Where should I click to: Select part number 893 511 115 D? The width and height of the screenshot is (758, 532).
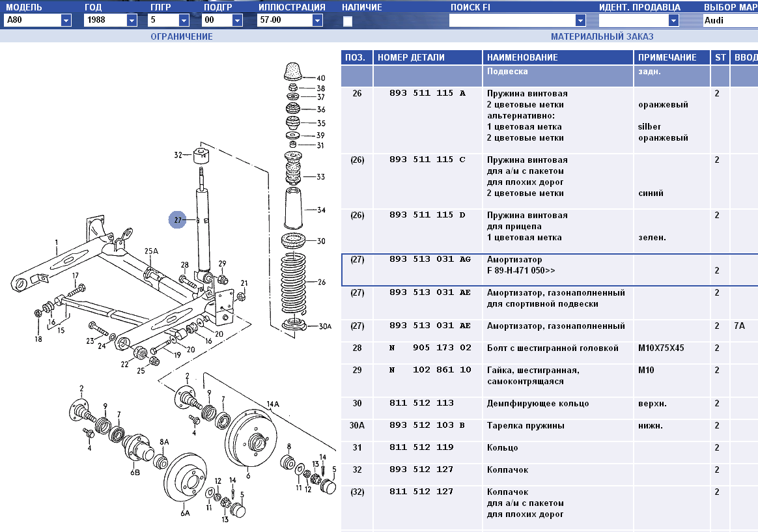pos(427,215)
